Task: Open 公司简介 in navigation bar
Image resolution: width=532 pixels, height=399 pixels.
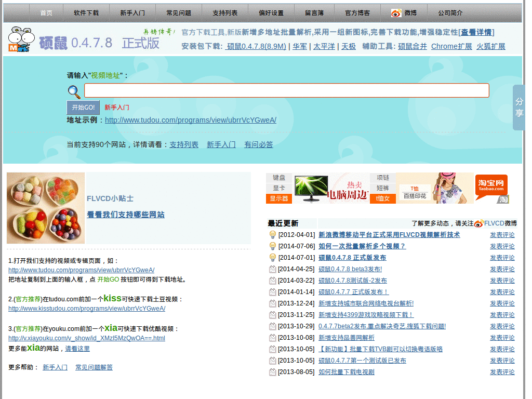Action: (x=450, y=13)
